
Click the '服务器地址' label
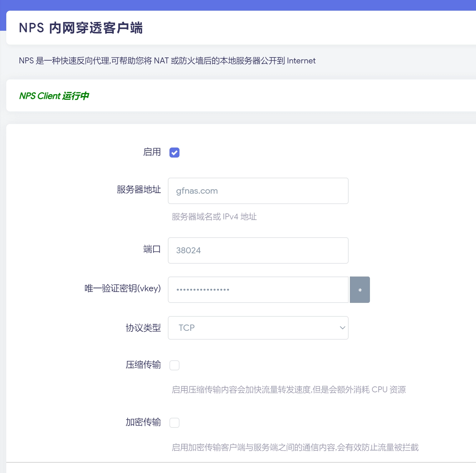pyautogui.click(x=139, y=189)
